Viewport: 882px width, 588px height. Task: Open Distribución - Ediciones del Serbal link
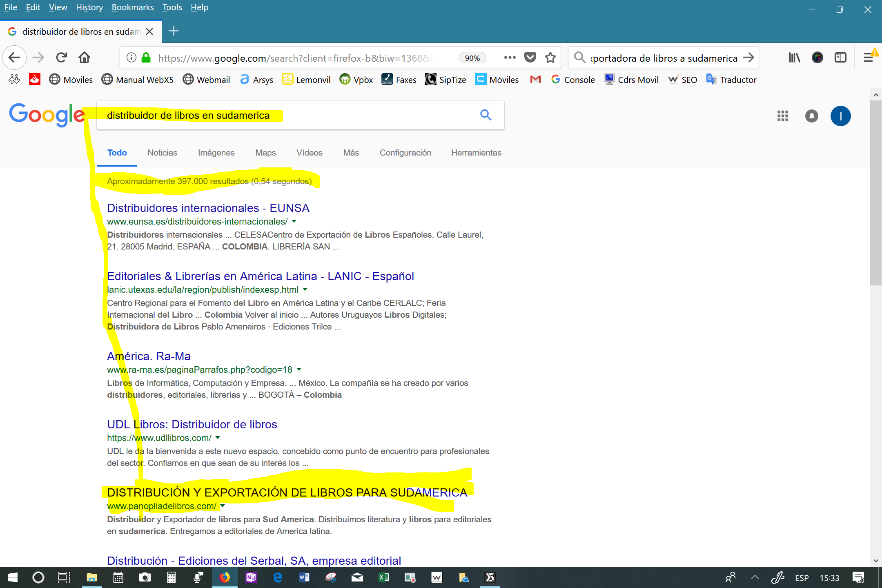pyautogui.click(x=254, y=561)
